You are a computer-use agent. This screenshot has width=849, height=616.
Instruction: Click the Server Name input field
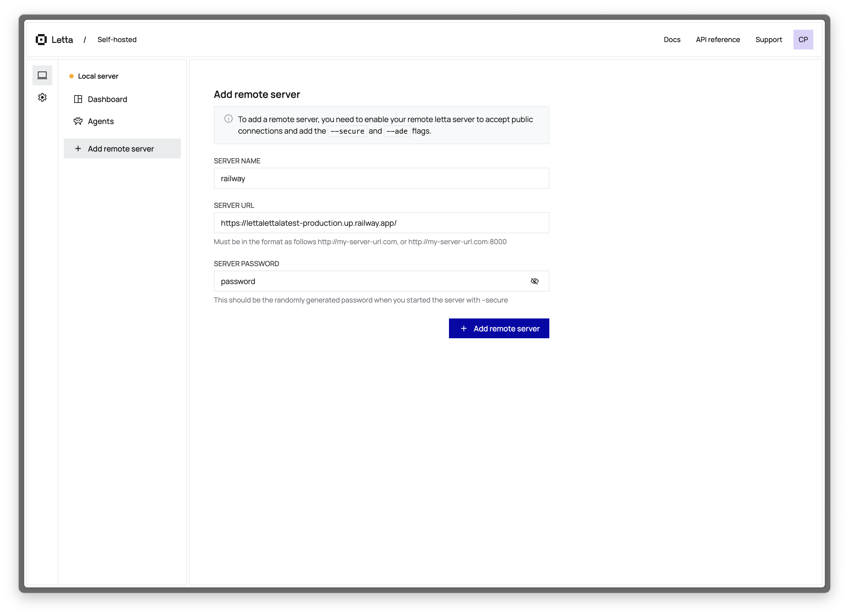[381, 178]
